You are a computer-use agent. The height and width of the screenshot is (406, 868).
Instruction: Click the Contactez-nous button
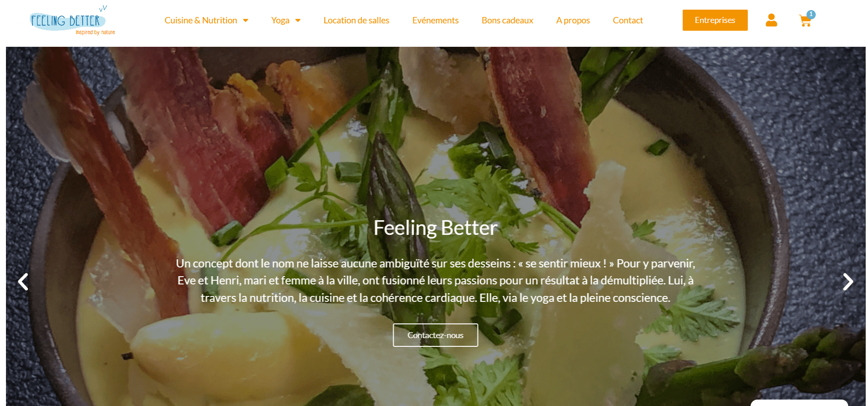pyautogui.click(x=435, y=335)
